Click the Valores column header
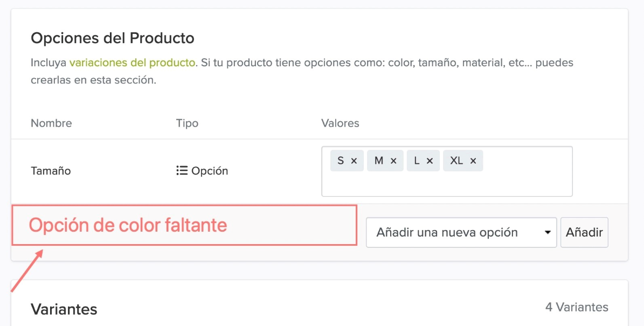 (x=340, y=123)
